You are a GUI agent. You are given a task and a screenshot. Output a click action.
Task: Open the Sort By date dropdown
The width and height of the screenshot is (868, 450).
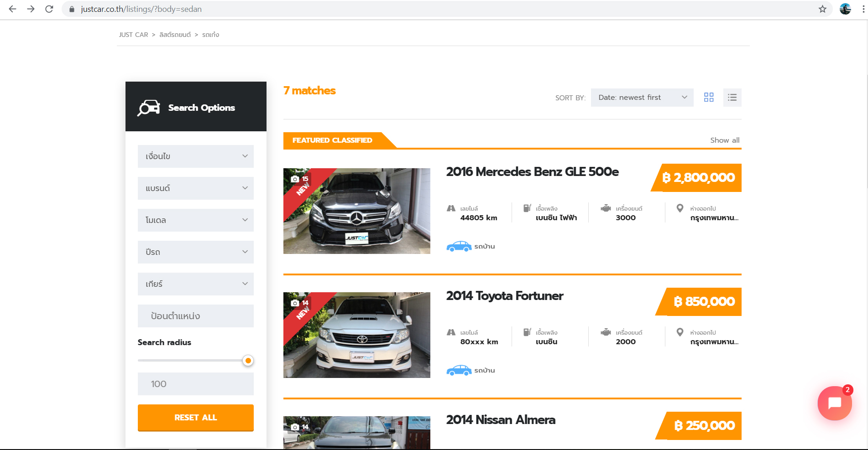642,98
